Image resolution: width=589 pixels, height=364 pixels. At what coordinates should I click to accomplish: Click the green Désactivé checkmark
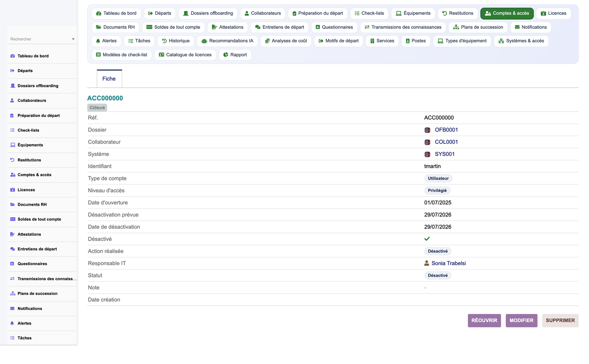pyautogui.click(x=427, y=239)
